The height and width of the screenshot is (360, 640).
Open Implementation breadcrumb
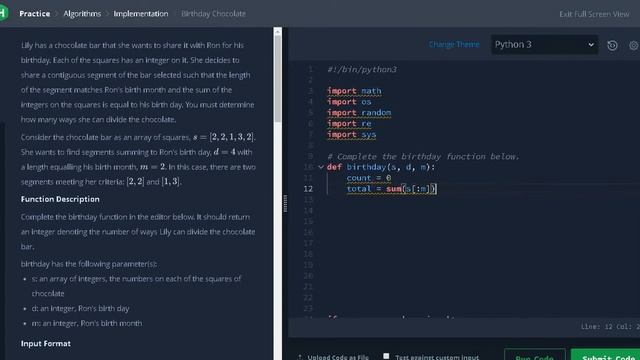(141, 13)
